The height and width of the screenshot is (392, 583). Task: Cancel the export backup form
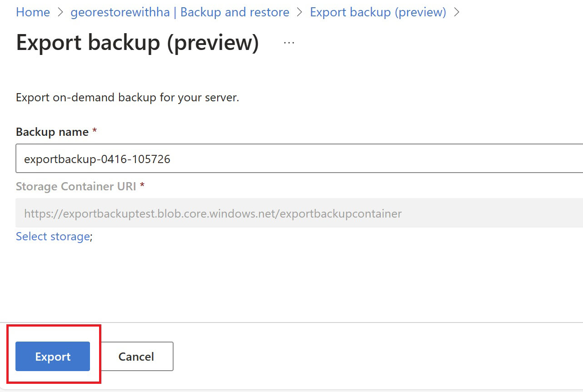click(x=136, y=357)
